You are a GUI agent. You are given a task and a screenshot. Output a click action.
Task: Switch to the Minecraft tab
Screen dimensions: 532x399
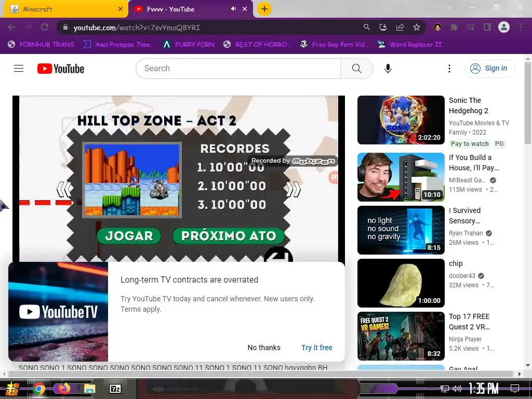(x=66, y=9)
